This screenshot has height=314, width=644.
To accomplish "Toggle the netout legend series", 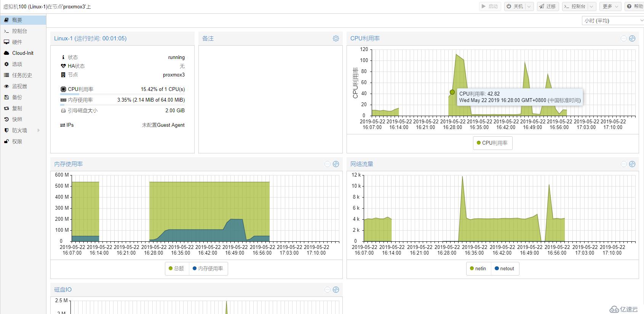I will tap(505, 268).
